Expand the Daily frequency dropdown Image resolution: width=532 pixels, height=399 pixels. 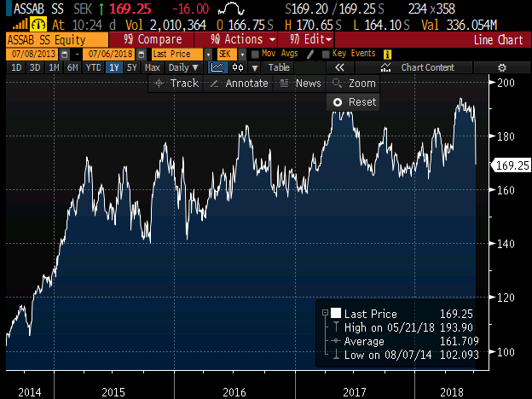pyautogui.click(x=182, y=67)
